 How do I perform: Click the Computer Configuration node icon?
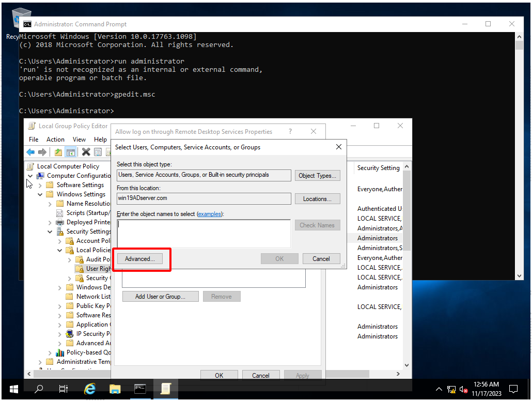tap(40, 176)
